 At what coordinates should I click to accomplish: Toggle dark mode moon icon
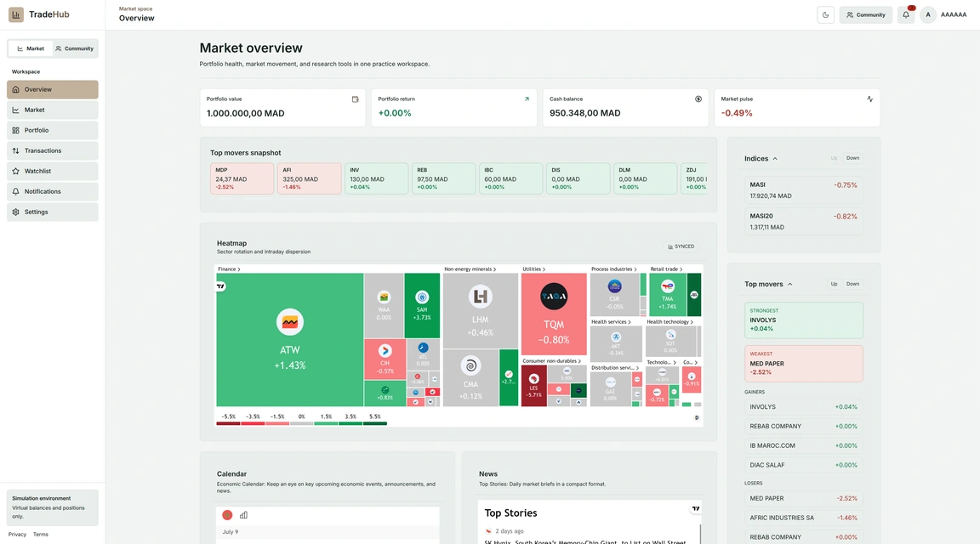[x=826, y=15]
